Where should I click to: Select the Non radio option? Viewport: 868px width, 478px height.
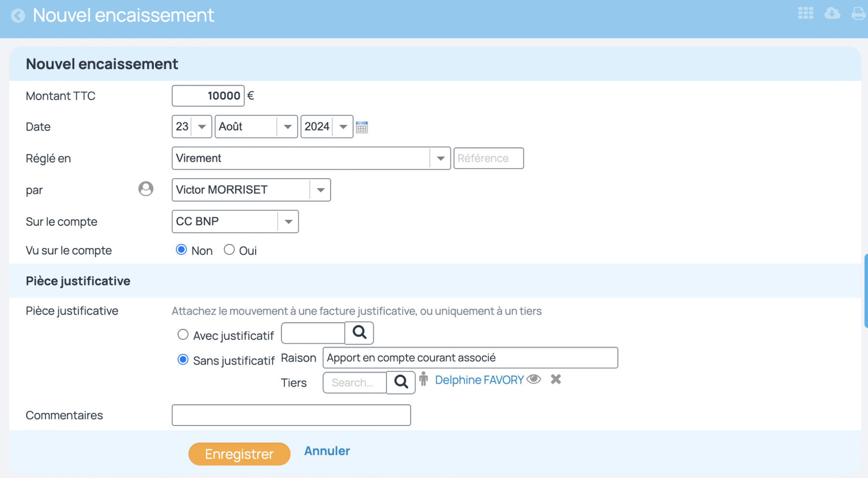tap(181, 250)
